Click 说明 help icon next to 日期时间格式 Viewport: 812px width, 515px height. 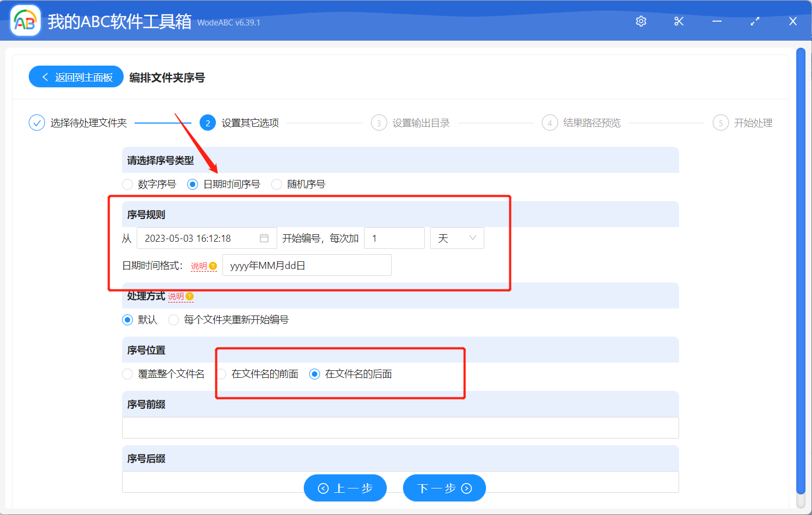pyautogui.click(x=204, y=266)
